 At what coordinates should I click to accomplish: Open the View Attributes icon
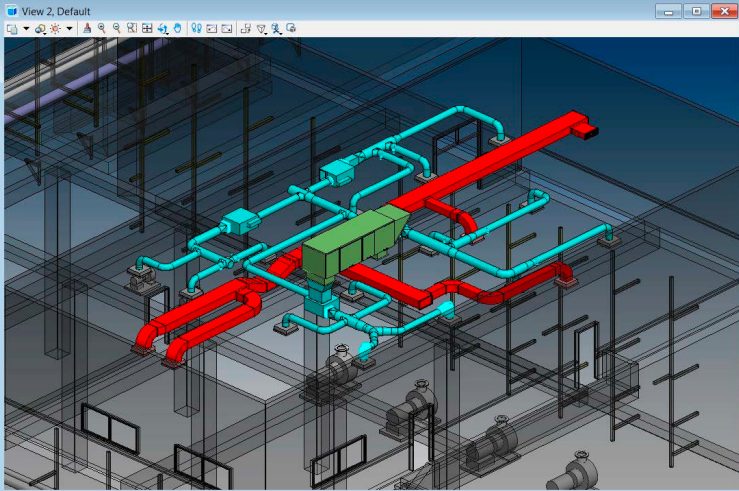12,28
